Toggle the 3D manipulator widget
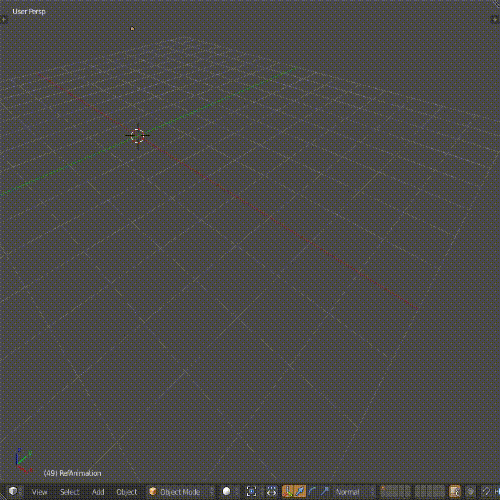Screen dimensions: 500x500 (x=288, y=492)
